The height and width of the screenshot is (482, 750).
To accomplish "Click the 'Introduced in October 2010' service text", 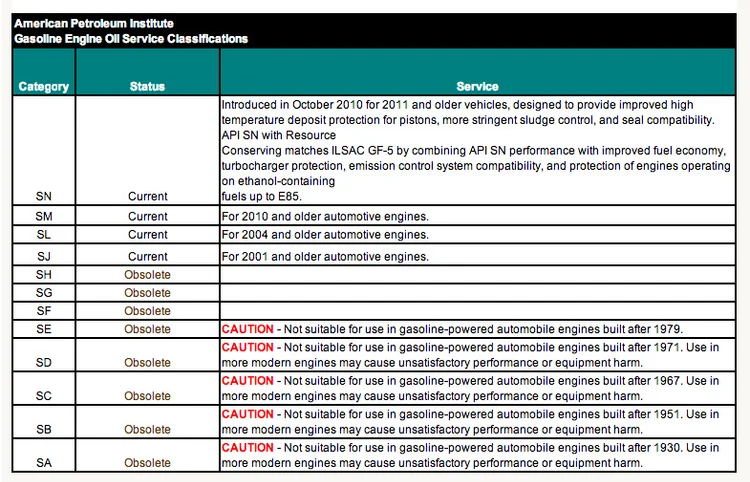I will click(x=457, y=105).
